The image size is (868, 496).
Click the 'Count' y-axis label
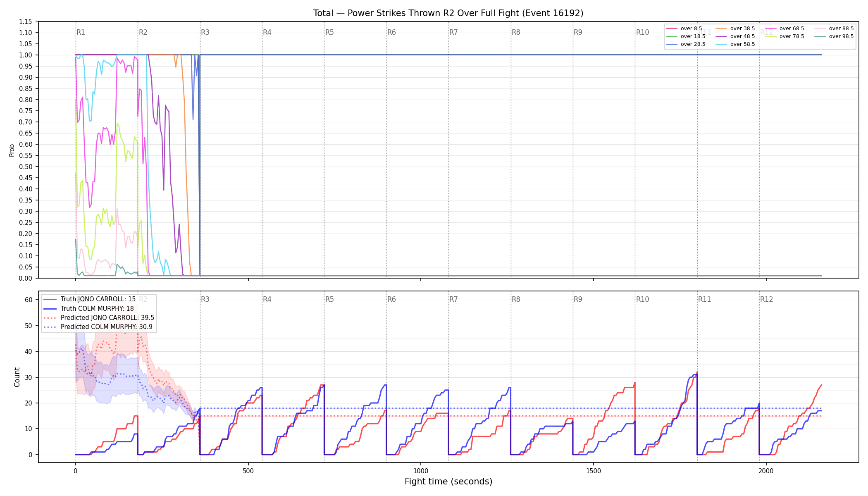(17, 377)
